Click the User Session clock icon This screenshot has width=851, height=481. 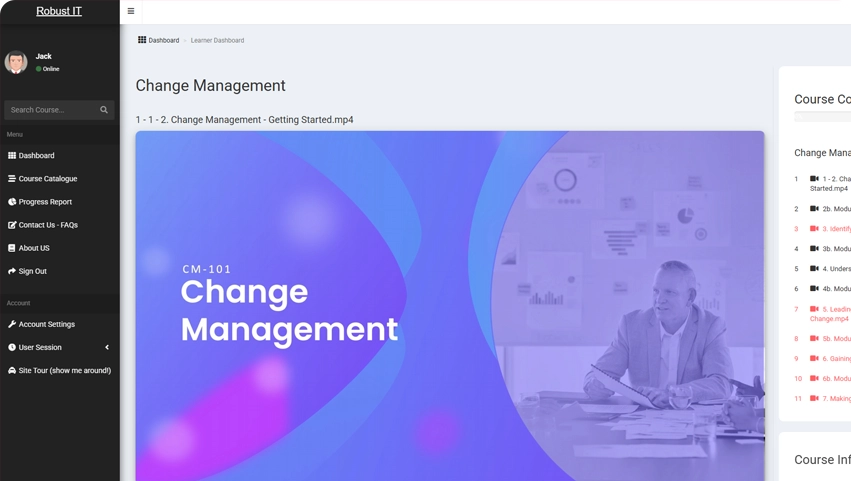pos(12,347)
